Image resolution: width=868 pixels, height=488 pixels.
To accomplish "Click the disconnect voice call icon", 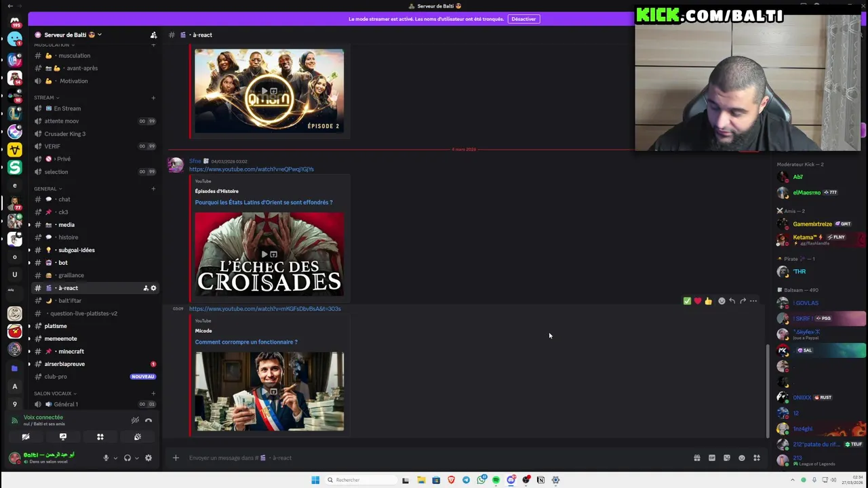I will 149,420.
